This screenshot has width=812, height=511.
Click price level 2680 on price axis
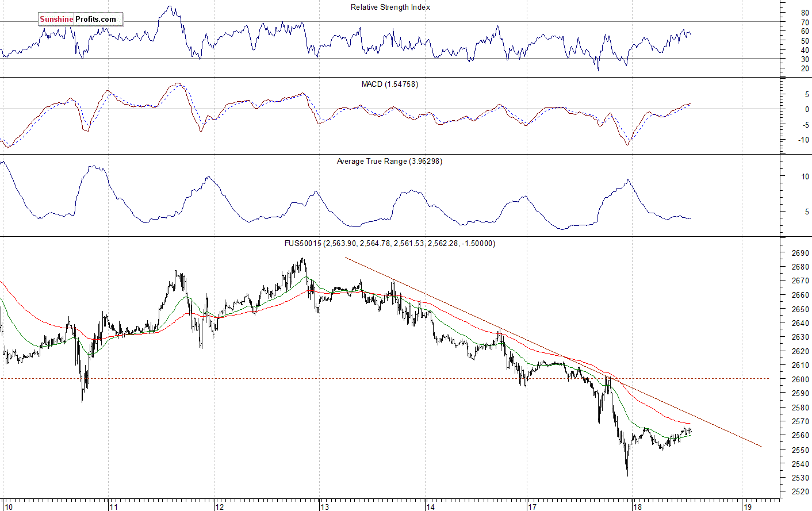800,267
